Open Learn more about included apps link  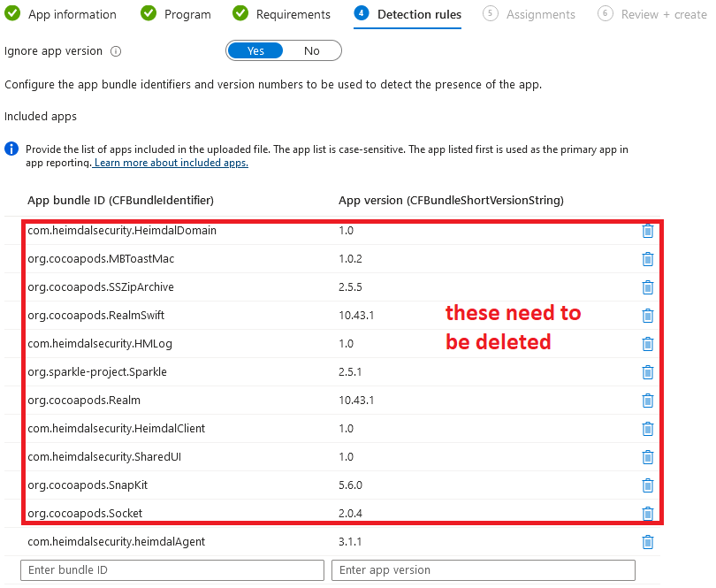(x=171, y=163)
